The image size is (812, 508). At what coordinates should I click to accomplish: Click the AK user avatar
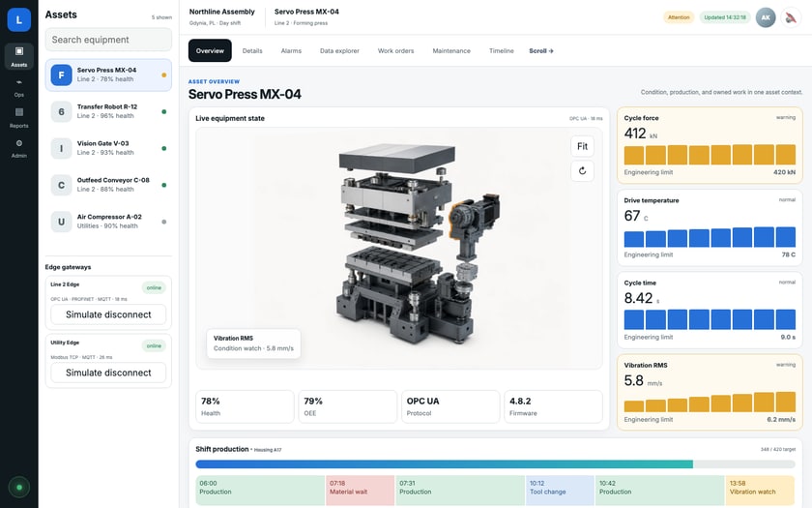coord(766,17)
